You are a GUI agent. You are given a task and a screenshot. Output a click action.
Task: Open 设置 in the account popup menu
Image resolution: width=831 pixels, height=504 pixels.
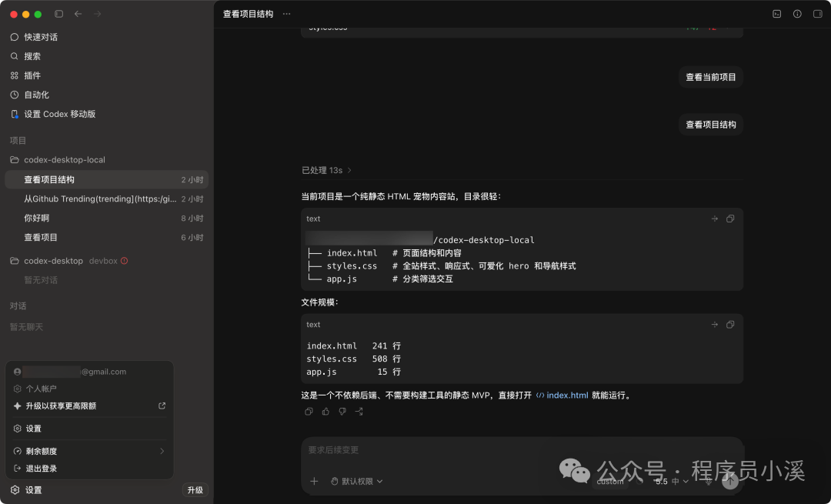[x=89, y=429]
